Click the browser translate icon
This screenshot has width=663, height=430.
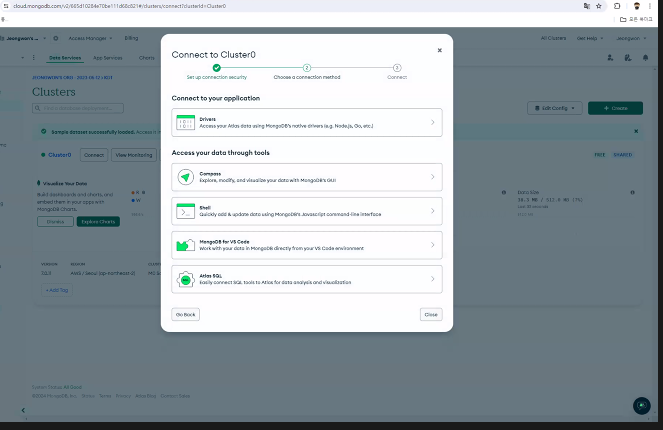tap(586, 6)
